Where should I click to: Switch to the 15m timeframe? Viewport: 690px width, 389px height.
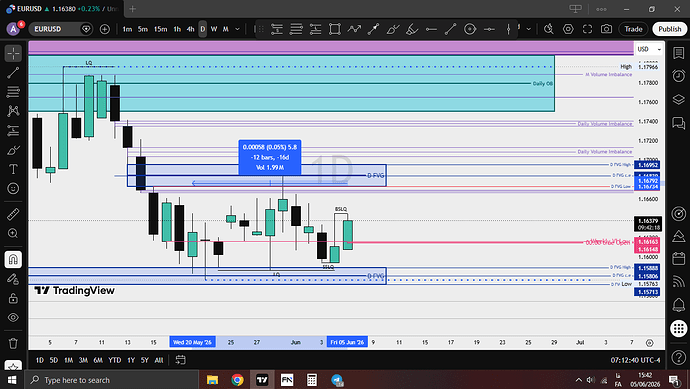point(160,29)
